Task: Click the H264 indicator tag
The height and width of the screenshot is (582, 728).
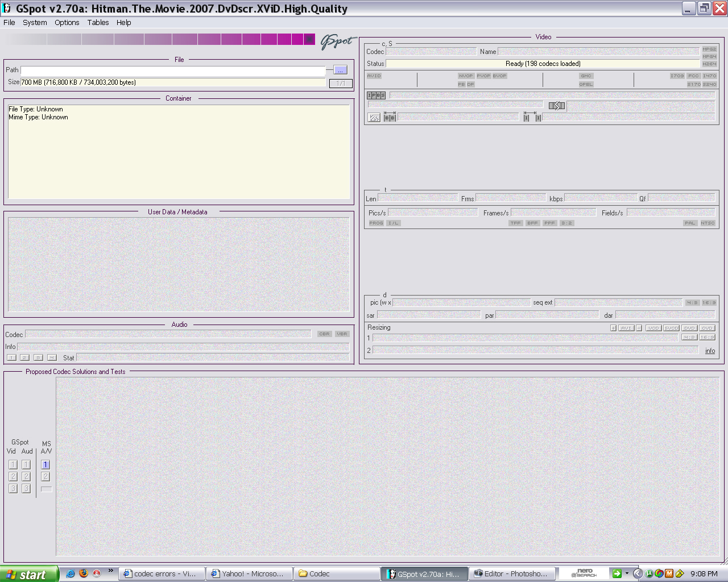Action: point(709,64)
